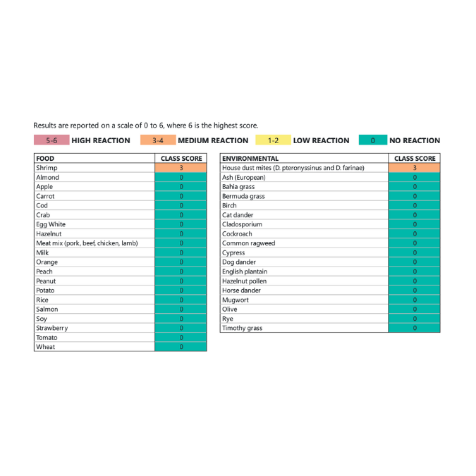Click the Meat mix row label

point(87,243)
